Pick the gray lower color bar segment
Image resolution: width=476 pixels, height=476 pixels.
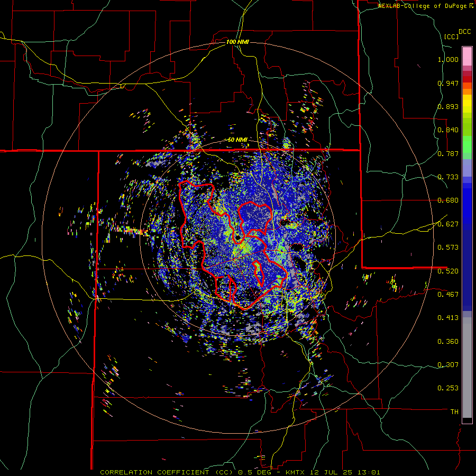pyautogui.click(x=467, y=368)
